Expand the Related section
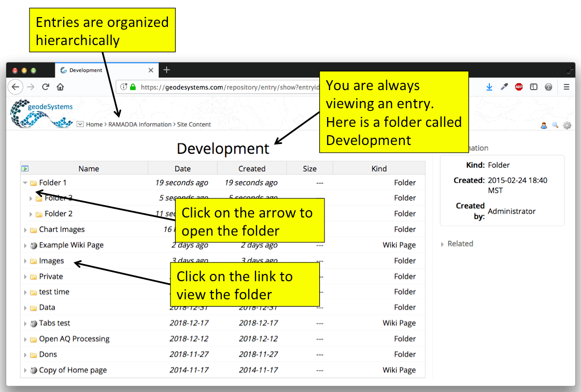581x392 pixels. [457, 243]
